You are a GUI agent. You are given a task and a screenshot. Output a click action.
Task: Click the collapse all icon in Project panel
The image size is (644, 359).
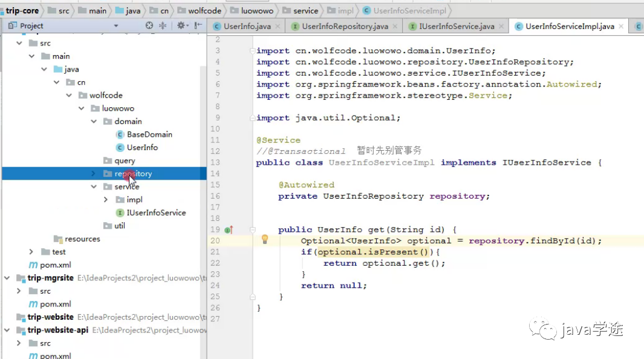pos(163,26)
